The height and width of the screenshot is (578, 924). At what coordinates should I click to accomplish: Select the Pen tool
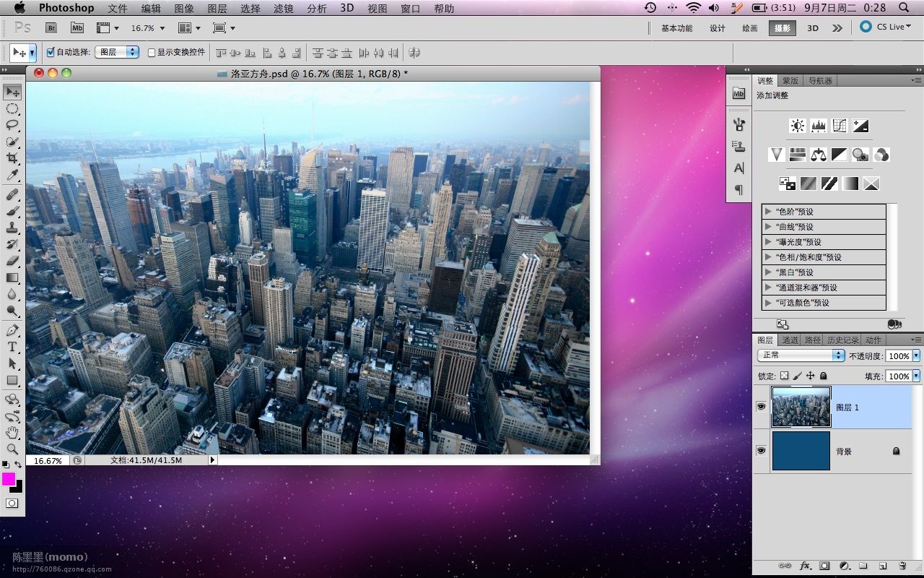[12, 330]
